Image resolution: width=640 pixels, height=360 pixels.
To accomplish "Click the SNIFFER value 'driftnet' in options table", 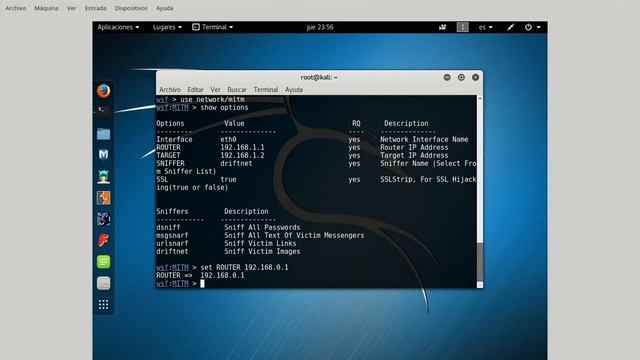I will click(x=236, y=163).
